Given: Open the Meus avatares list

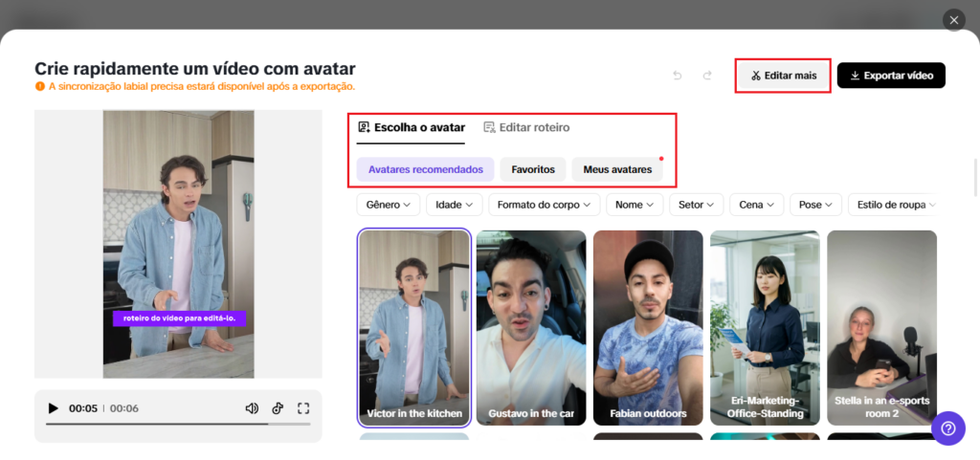Looking at the screenshot, I should click(617, 170).
